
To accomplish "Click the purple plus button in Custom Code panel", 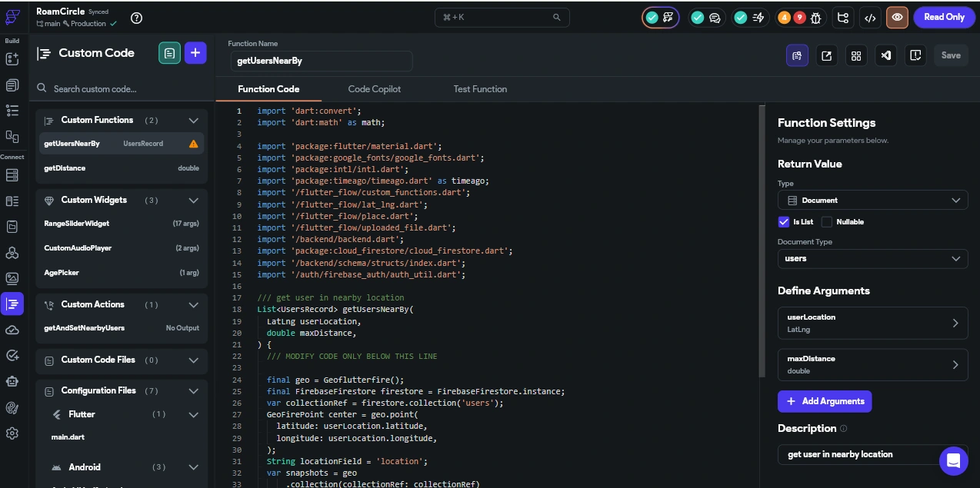I will click(x=195, y=52).
